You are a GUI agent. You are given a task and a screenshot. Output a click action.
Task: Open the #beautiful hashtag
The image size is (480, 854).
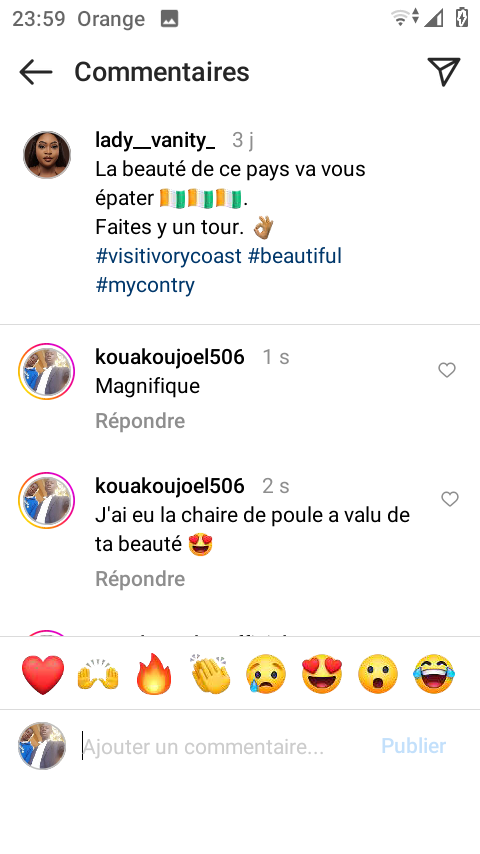coord(295,256)
